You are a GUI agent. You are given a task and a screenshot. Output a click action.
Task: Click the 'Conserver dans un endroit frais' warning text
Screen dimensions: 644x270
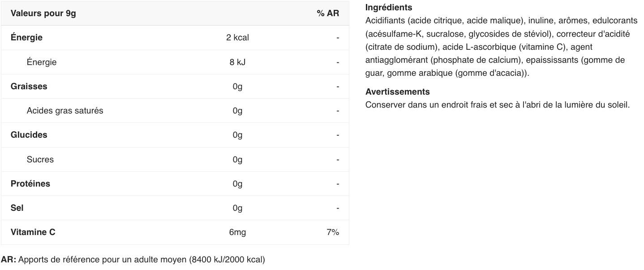497,105
